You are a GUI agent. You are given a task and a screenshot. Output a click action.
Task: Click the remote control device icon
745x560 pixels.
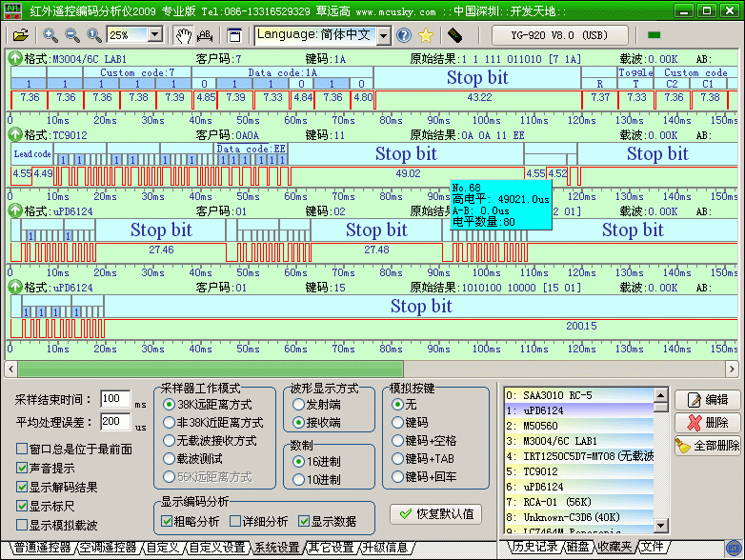pos(454,35)
